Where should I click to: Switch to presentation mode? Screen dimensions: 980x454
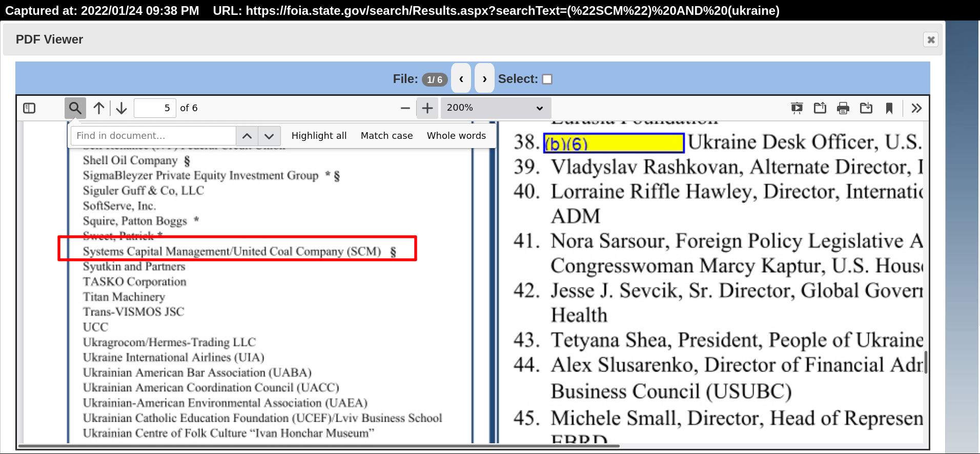point(797,108)
